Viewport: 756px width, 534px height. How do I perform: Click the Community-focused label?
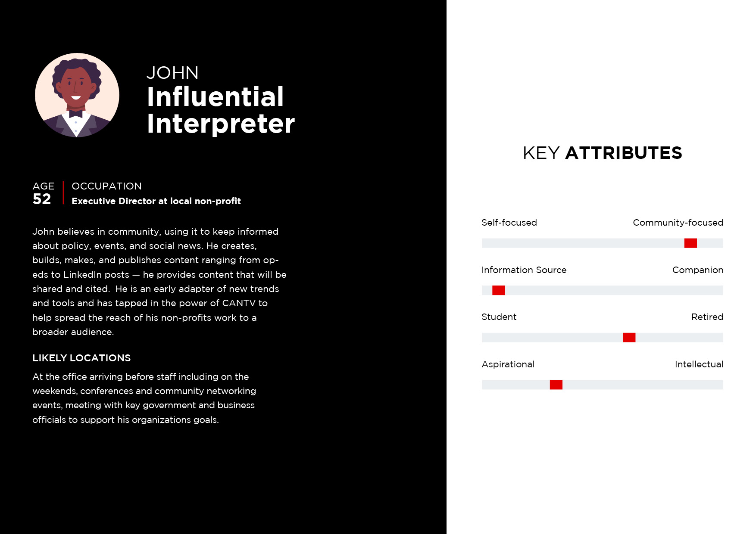(678, 223)
